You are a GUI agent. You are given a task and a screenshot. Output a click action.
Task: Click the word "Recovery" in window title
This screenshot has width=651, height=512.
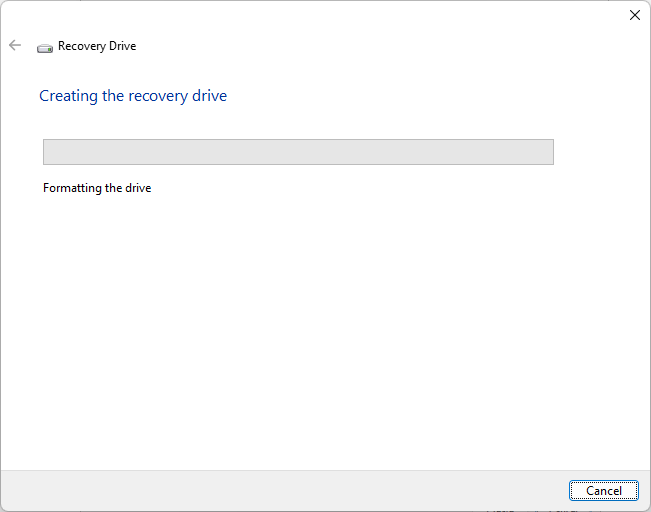(81, 46)
